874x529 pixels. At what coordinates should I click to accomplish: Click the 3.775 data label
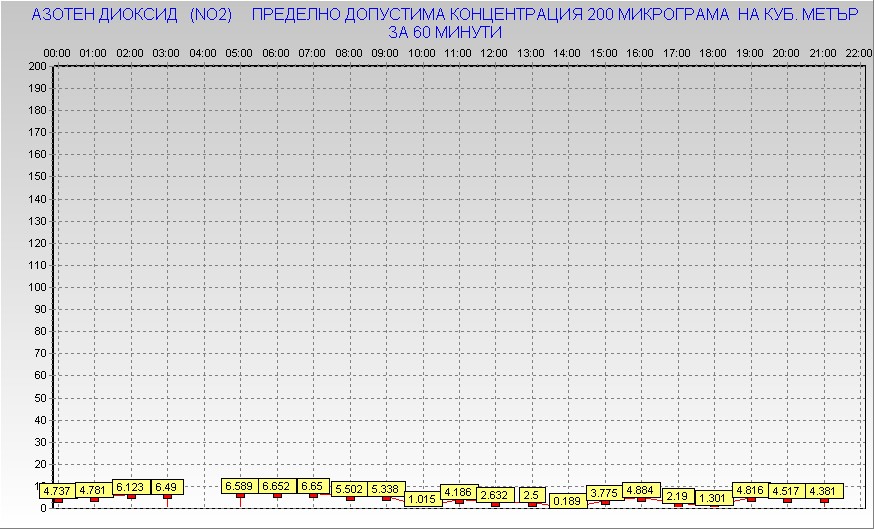click(604, 492)
